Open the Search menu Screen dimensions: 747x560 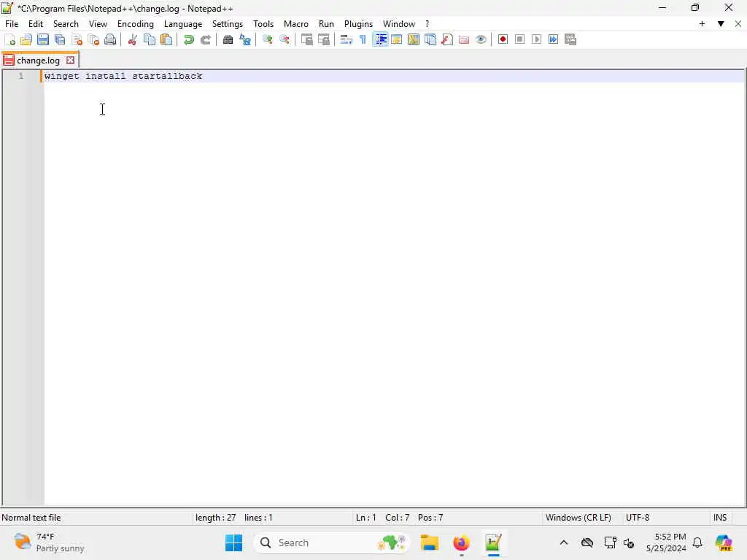[x=66, y=24]
